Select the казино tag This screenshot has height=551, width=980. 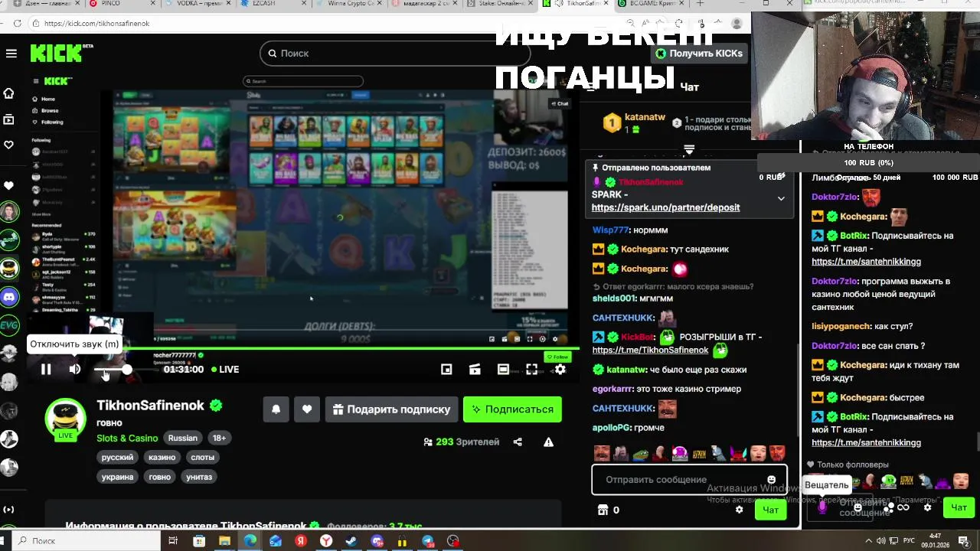[162, 457]
